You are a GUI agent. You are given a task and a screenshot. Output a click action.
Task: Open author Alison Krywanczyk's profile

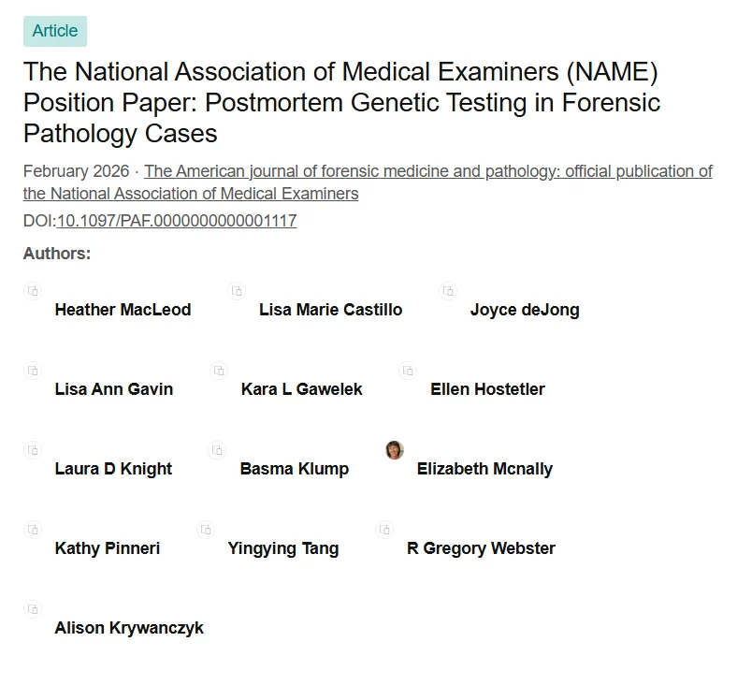(x=129, y=628)
